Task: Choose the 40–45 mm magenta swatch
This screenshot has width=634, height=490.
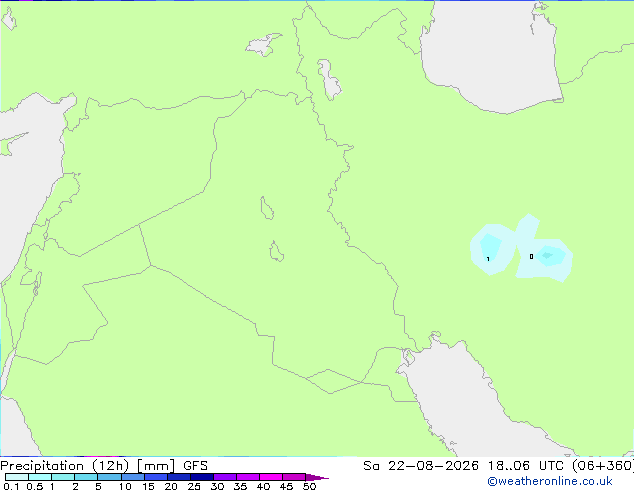Action: click(271, 477)
